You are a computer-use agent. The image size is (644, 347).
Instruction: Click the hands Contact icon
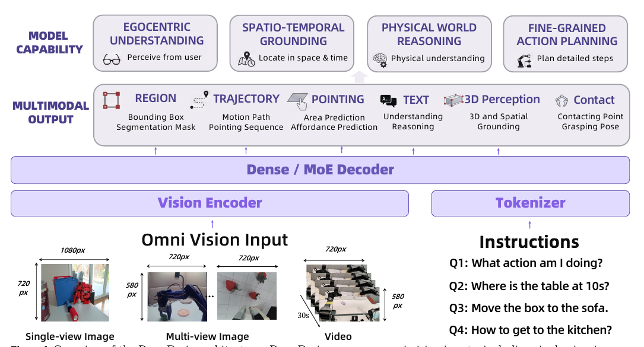pos(561,100)
